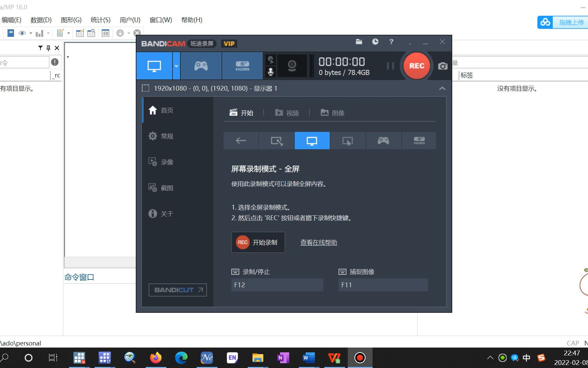Image resolution: width=588 pixels, height=368 pixels.
Task: Click the 录制/停止 F12 hotkey field
Action: tap(277, 285)
